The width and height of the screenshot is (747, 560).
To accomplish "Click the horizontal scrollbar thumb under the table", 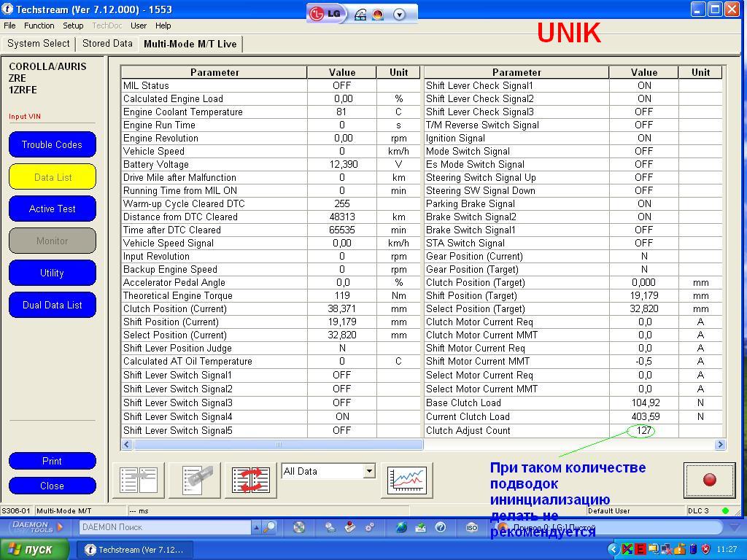I will pos(278,445).
